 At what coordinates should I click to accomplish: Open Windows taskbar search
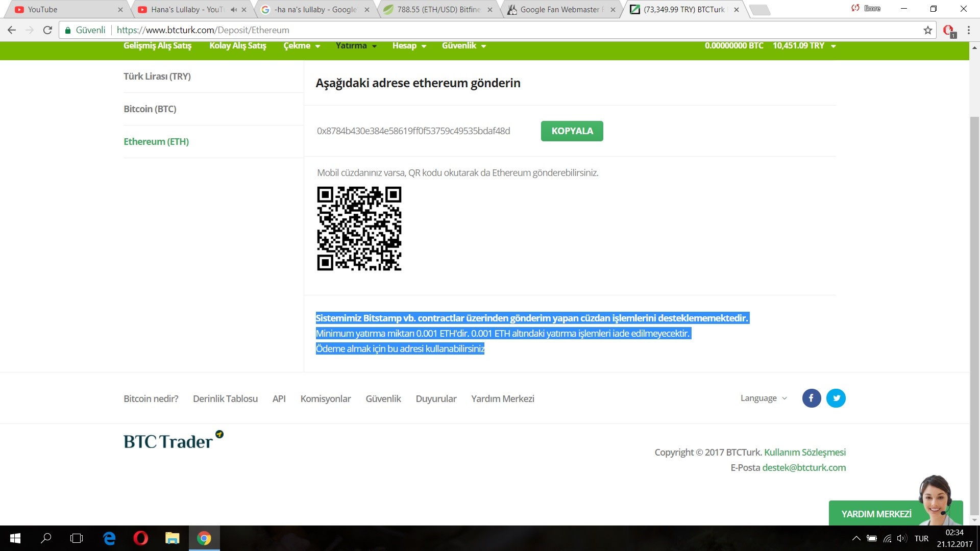coord(46,538)
